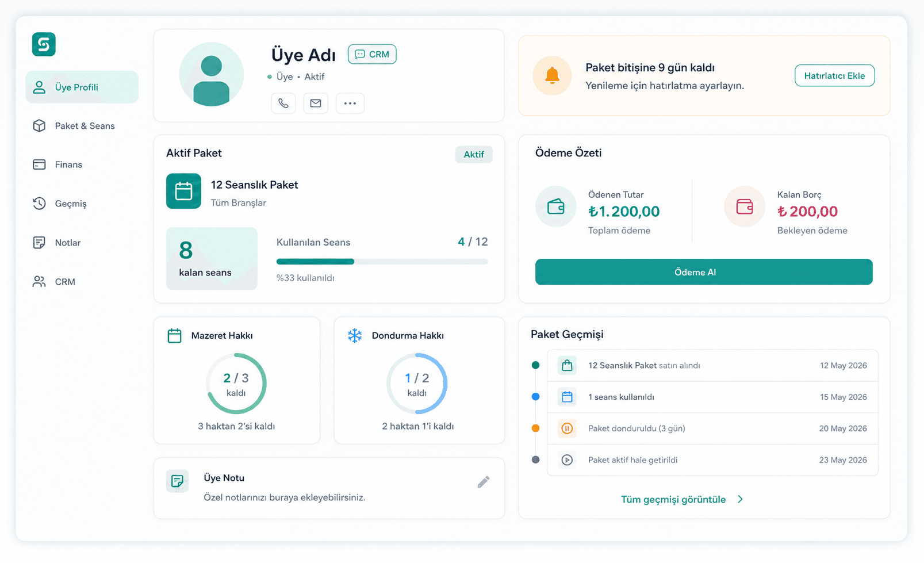
Task: Click the Kullanılan Seans progress bar
Action: (382, 262)
